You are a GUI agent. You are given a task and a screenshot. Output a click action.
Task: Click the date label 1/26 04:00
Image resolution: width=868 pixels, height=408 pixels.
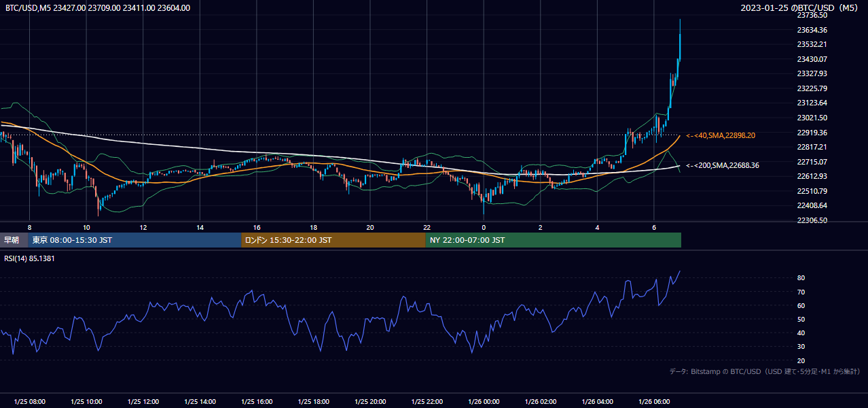[x=598, y=402]
